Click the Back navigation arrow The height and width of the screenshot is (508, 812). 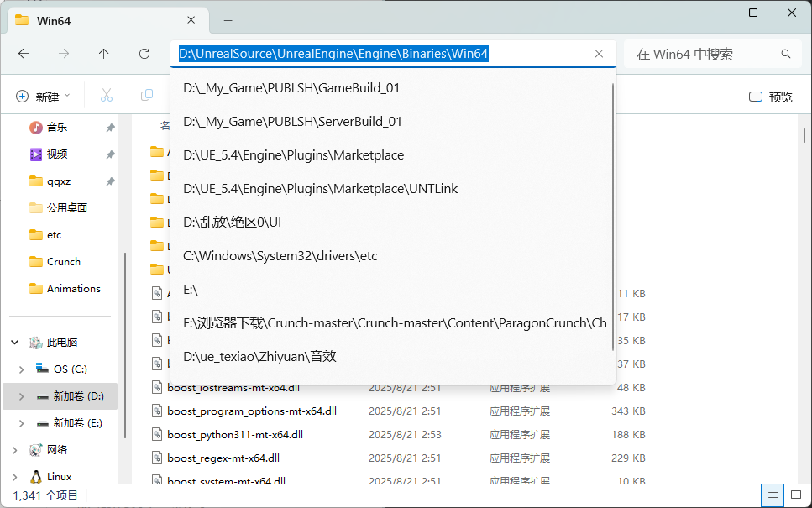(x=24, y=54)
